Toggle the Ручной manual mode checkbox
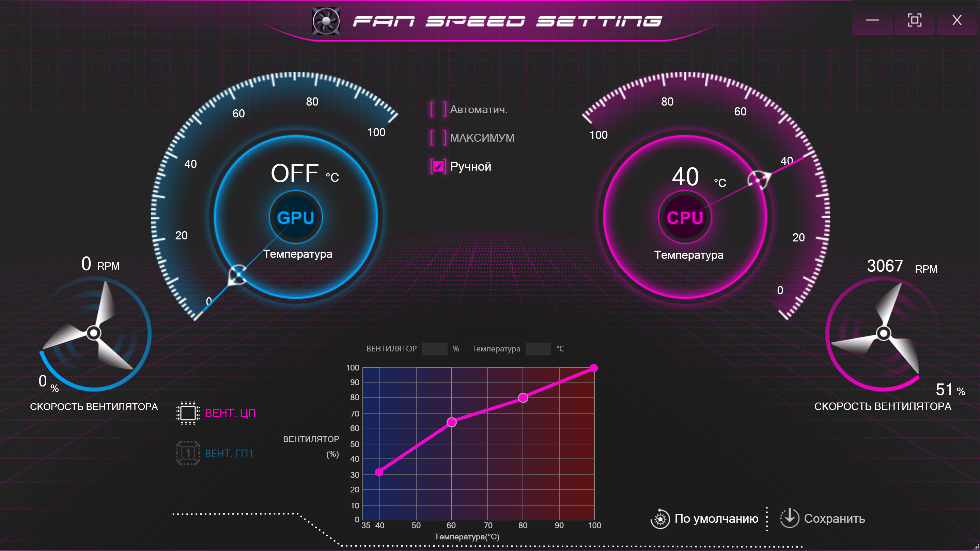980x551 pixels. pyautogui.click(x=438, y=167)
